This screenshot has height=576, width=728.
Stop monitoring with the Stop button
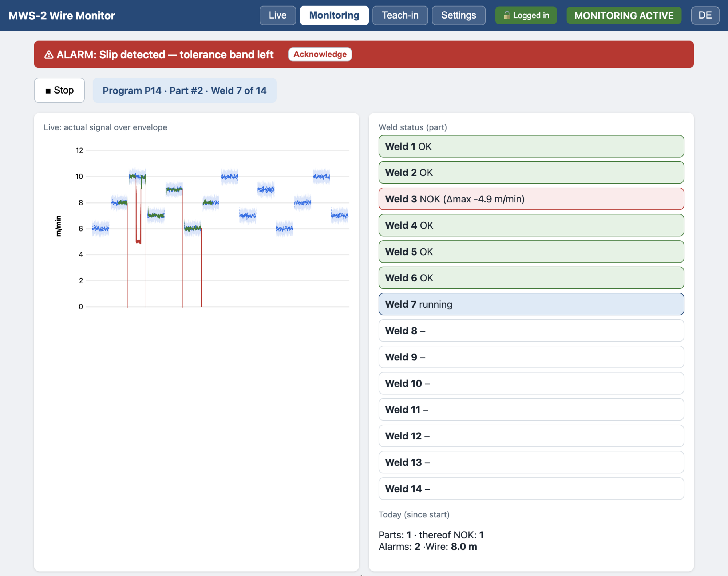59,90
